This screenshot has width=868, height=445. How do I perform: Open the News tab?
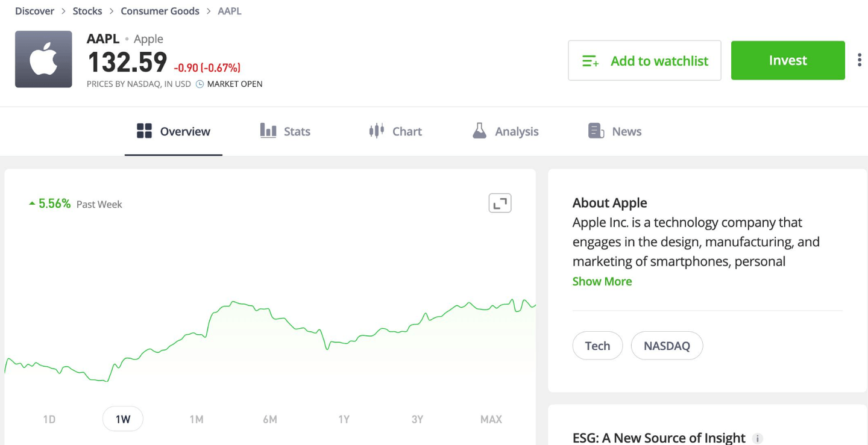click(x=626, y=131)
